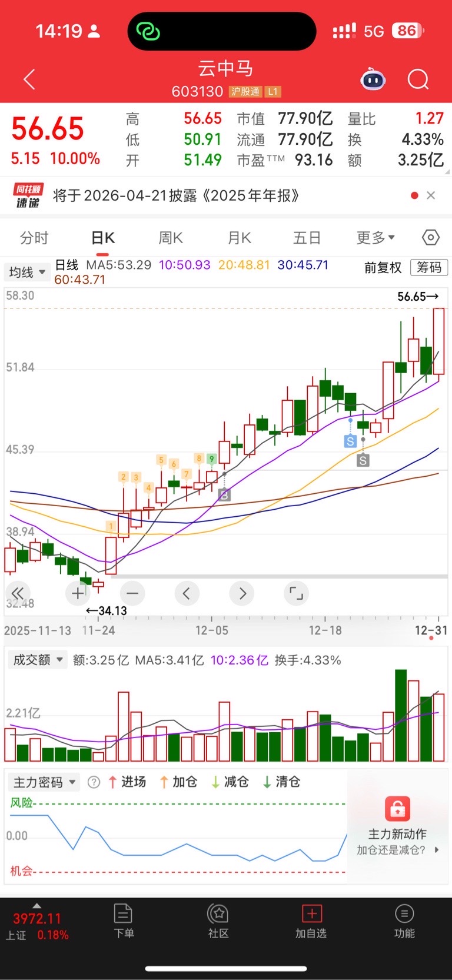
Task: Open the hexagon chart settings icon
Action: (x=431, y=238)
